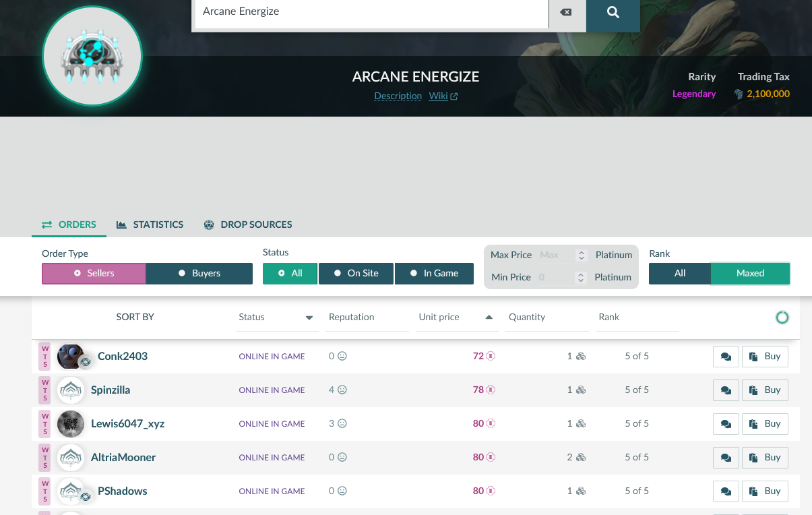Clear the search field with the backspace icon
The height and width of the screenshot is (515, 812).
point(566,12)
